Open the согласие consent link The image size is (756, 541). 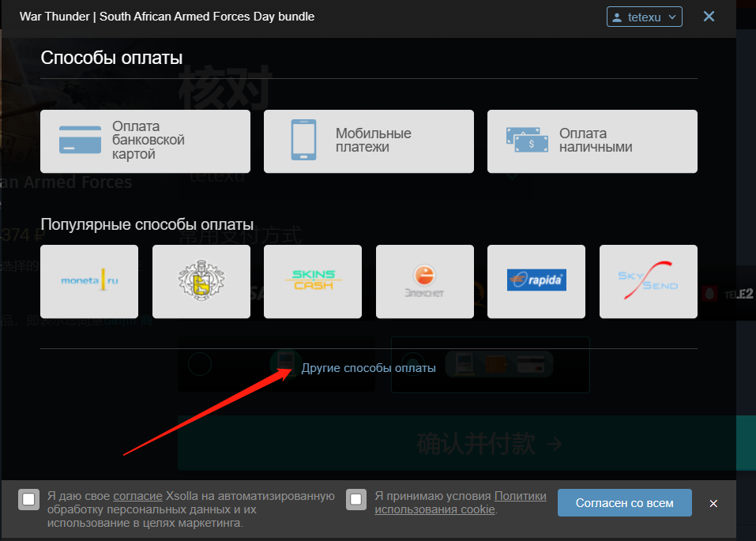pos(137,496)
